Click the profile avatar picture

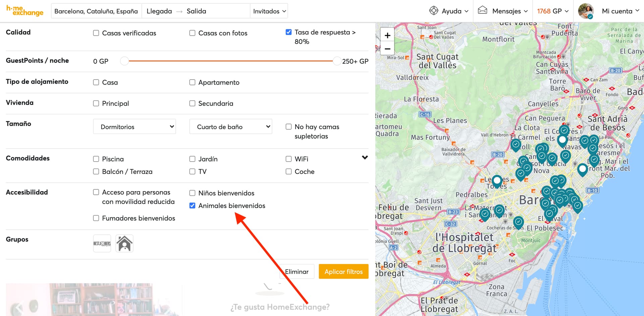[x=586, y=11]
